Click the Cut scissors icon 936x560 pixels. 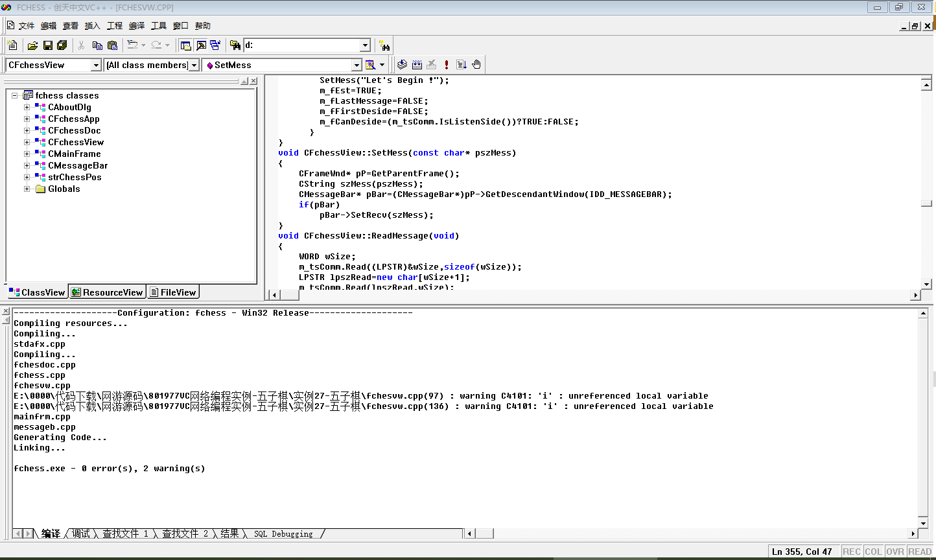[82, 45]
